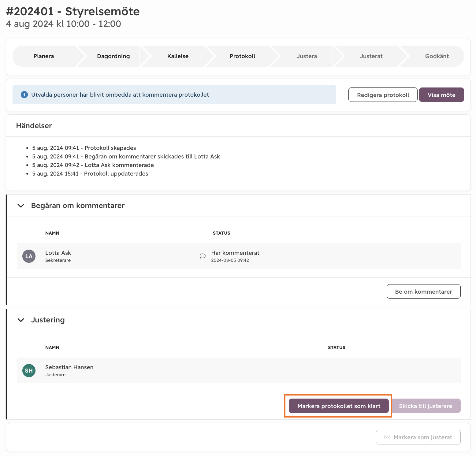Select event 'Protokoll skapades'

[x=84, y=148]
